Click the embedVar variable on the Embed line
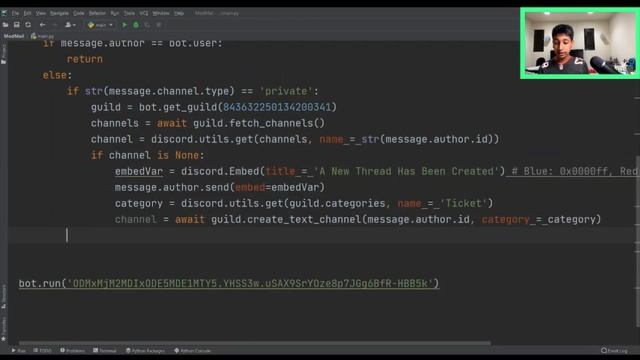This screenshot has width=640, height=360. coord(139,171)
